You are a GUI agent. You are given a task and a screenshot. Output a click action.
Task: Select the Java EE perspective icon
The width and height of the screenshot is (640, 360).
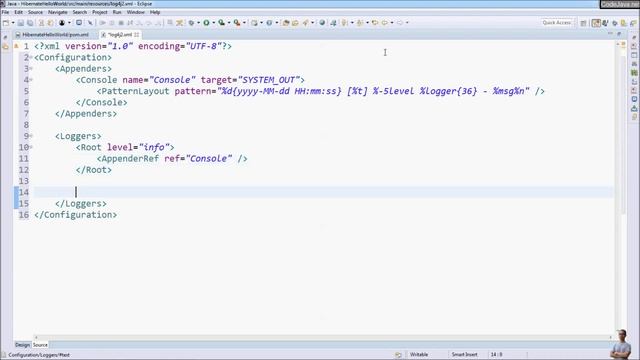(605, 23)
